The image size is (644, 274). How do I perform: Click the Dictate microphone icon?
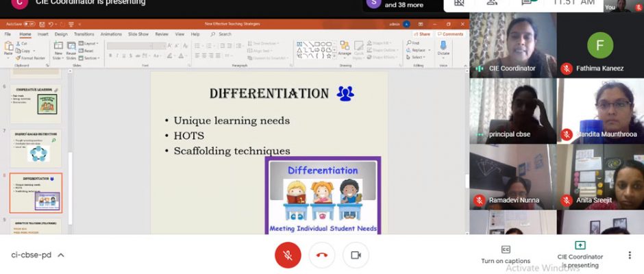[x=443, y=45]
